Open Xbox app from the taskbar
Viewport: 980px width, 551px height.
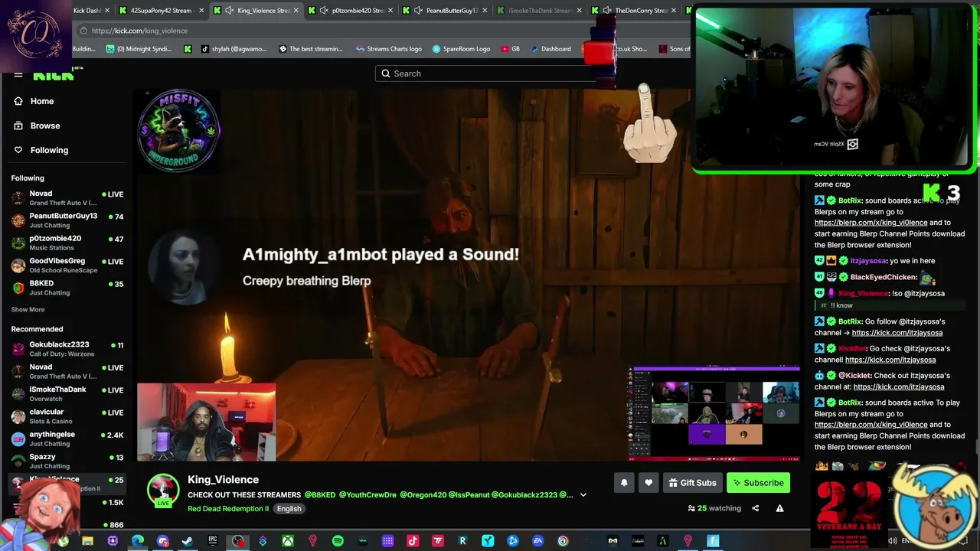288,541
